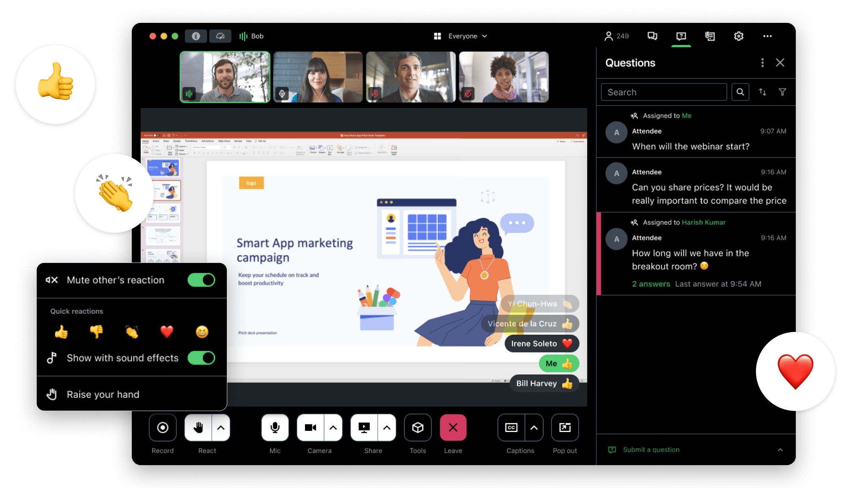This screenshot has width=868, height=488.
Task: Toggle Mute other's reaction switch
Action: click(201, 280)
